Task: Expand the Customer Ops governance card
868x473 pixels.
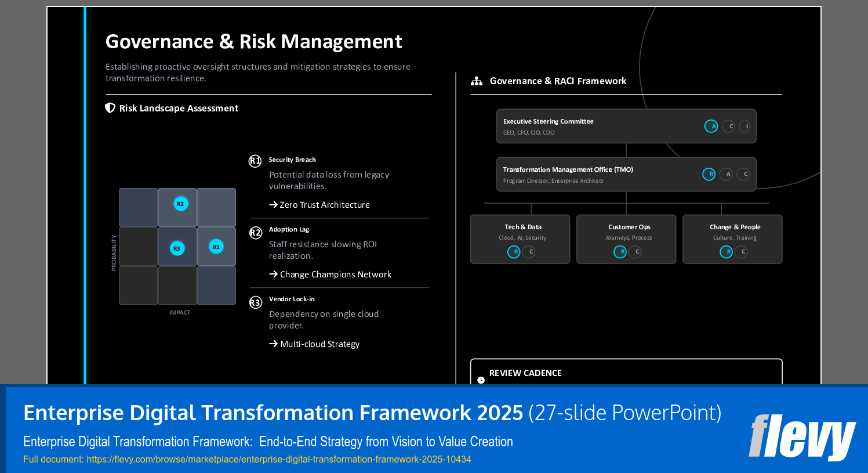Action: coord(626,239)
